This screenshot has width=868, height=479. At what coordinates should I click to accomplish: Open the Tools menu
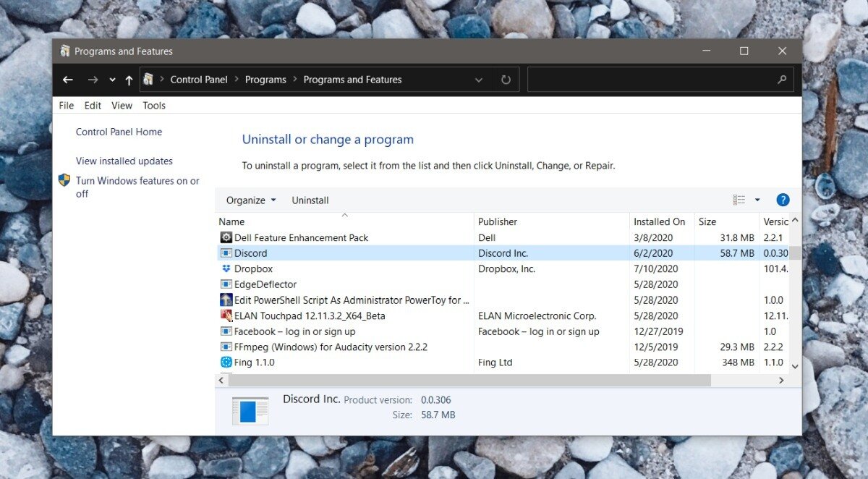154,106
